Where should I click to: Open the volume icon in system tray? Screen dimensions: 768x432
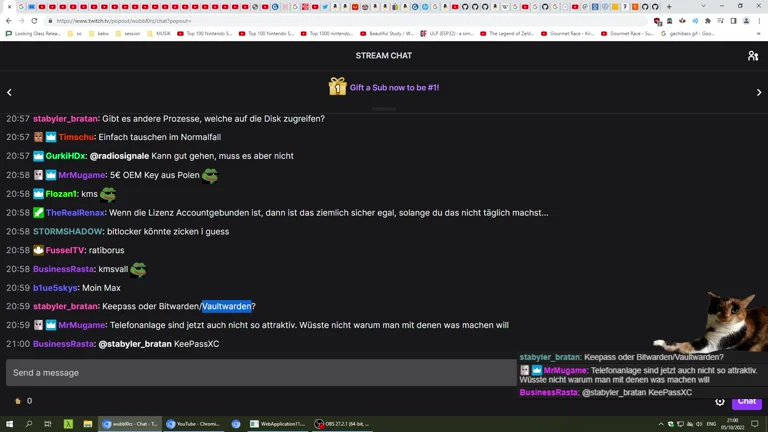(699, 424)
